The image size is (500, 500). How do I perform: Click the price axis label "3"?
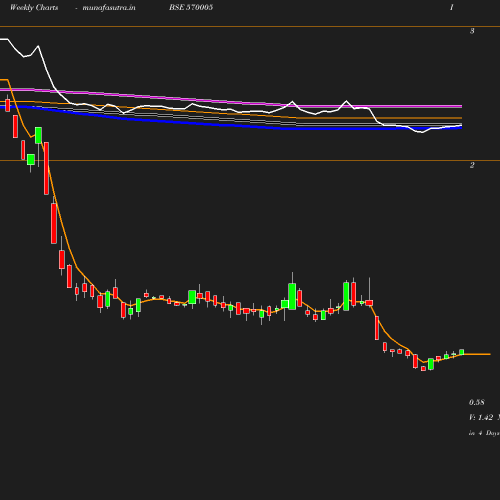click(472, 31)
